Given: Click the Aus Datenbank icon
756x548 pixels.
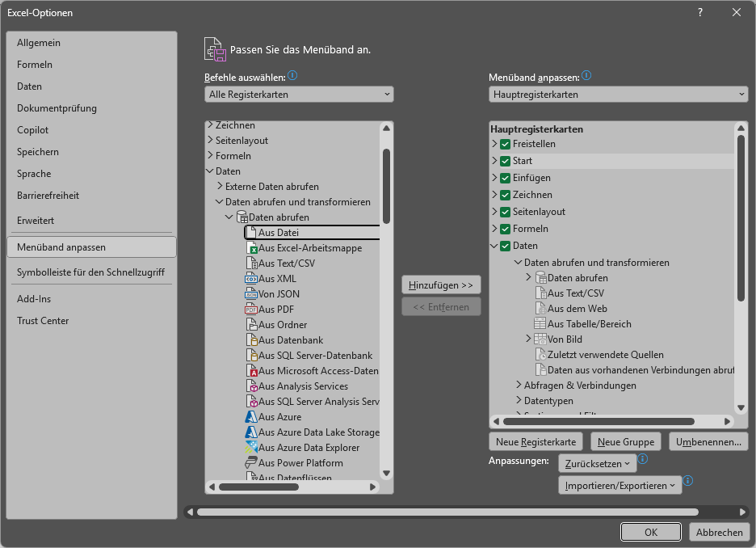Looking at the screenshot, I should 252,340.
